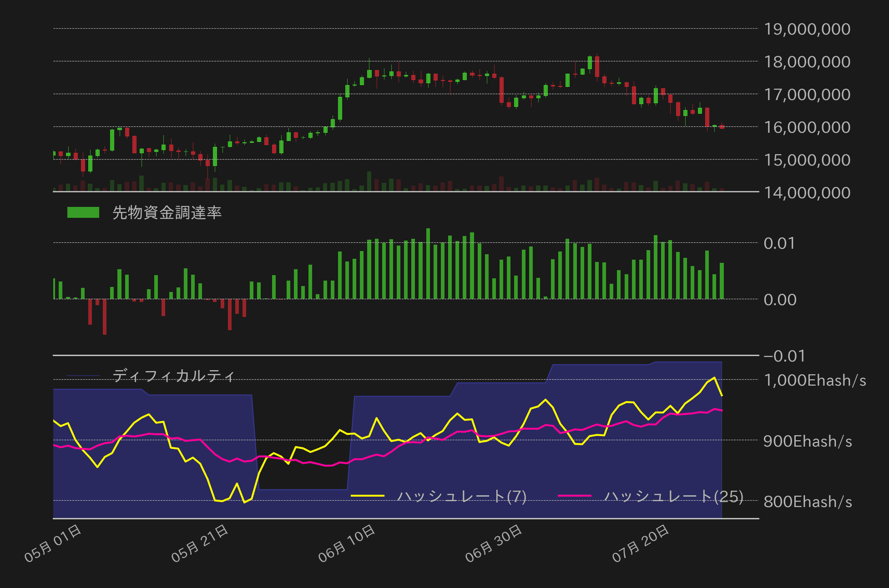The width and height of the screenshot is (889, 588).
Task: Click the yellow ハッシュレート(7) legend line
Action: click(x=368, y=496)
